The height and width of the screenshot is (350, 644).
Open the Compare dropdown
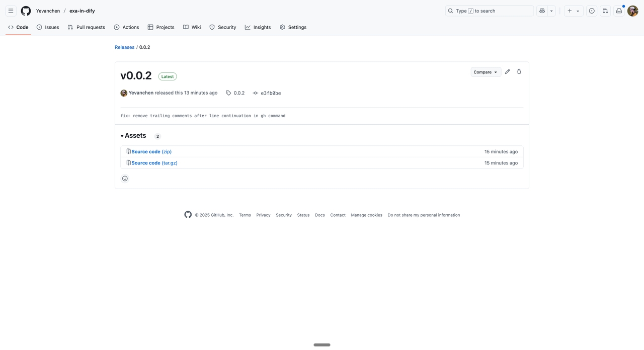486,72
